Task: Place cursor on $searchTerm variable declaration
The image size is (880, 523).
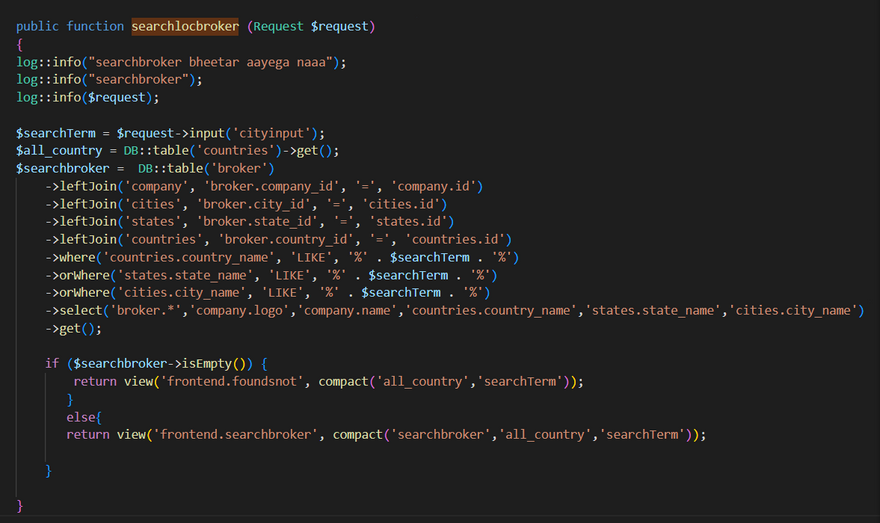Action: [56, 133]
